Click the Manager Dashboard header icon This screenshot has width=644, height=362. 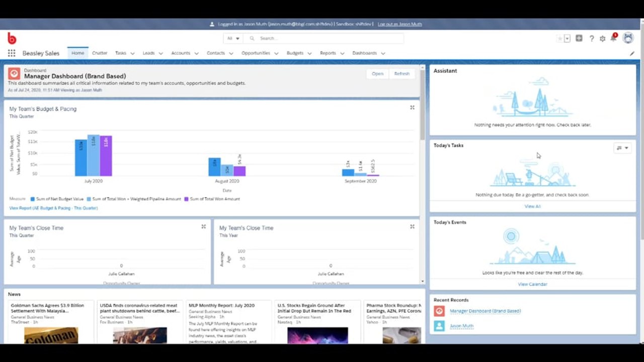click(x=14, y=73)
